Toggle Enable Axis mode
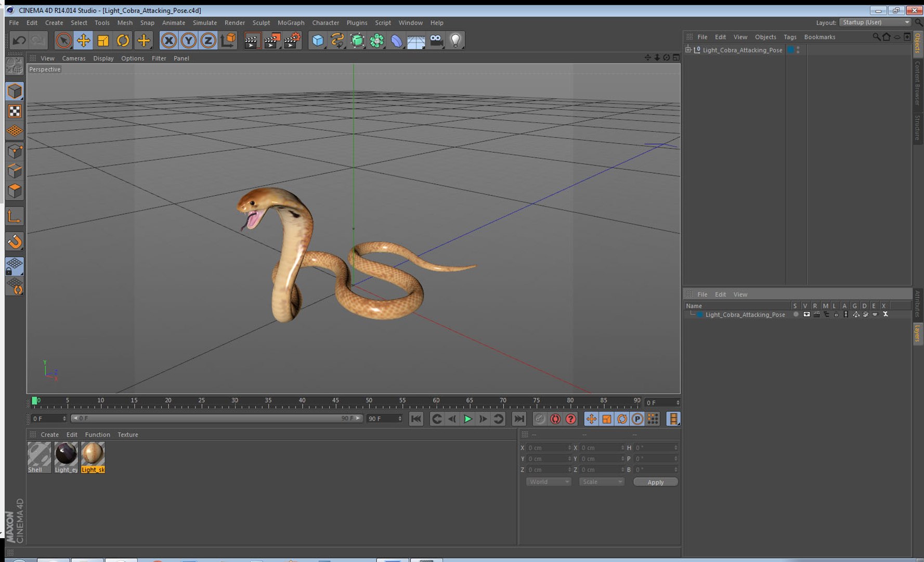The height and width of the screenshot is (562, 924). point(15,216)
